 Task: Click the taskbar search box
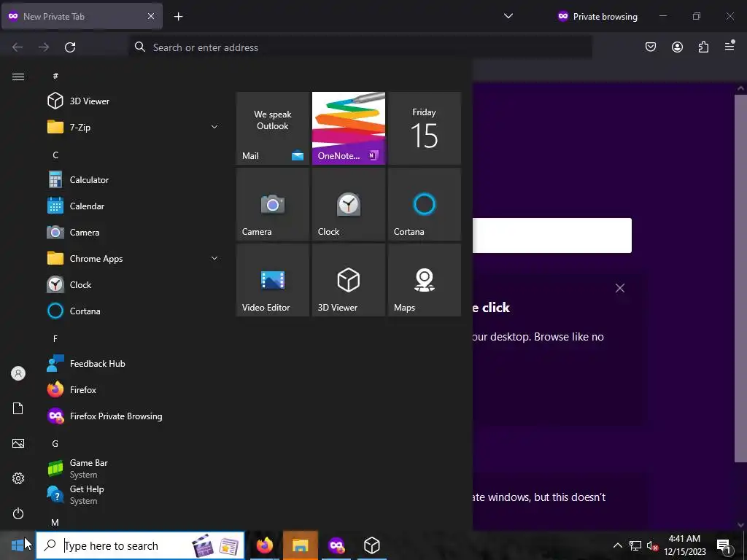click(x=140, y=545)
